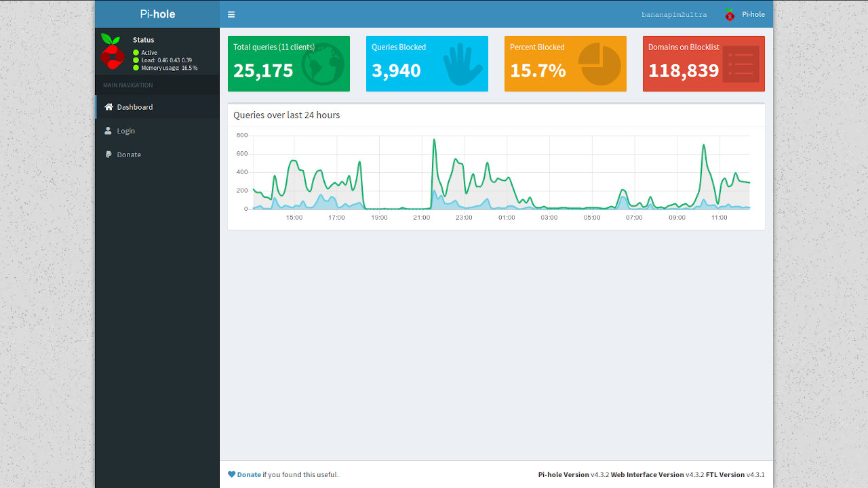
Task: Toggle the sidebar with the hamburger icon
Action: tap(231, 14)
